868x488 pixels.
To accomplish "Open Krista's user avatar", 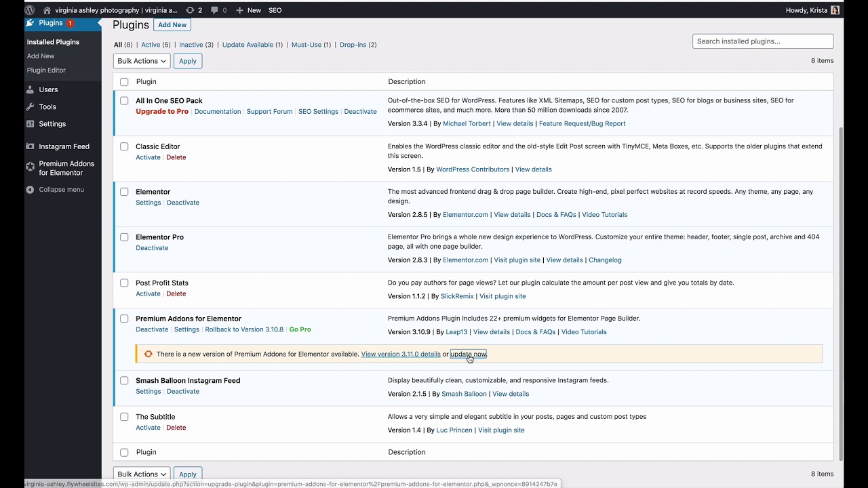I will pos(835,10).
